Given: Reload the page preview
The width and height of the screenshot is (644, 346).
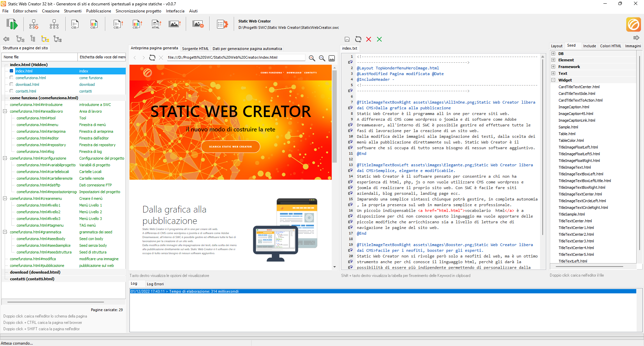Looking at the screenshot, I should coord(152,58).
